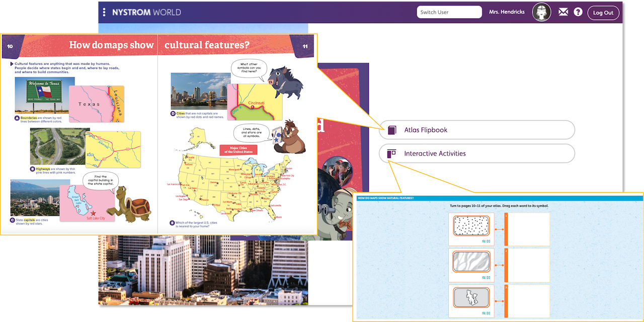Click the Switch User input field
644x322 pixels.
click(449, 12)
